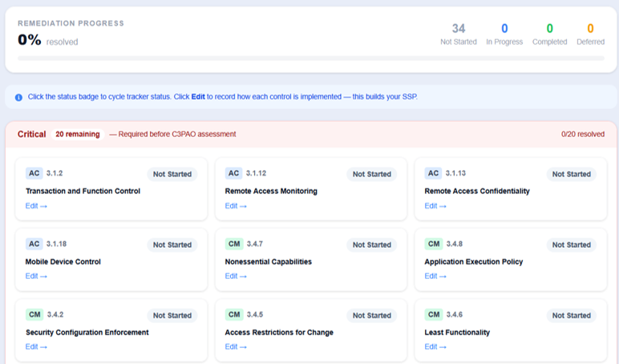Click the CM tag on control 3.4.7

tap(234, 244)
